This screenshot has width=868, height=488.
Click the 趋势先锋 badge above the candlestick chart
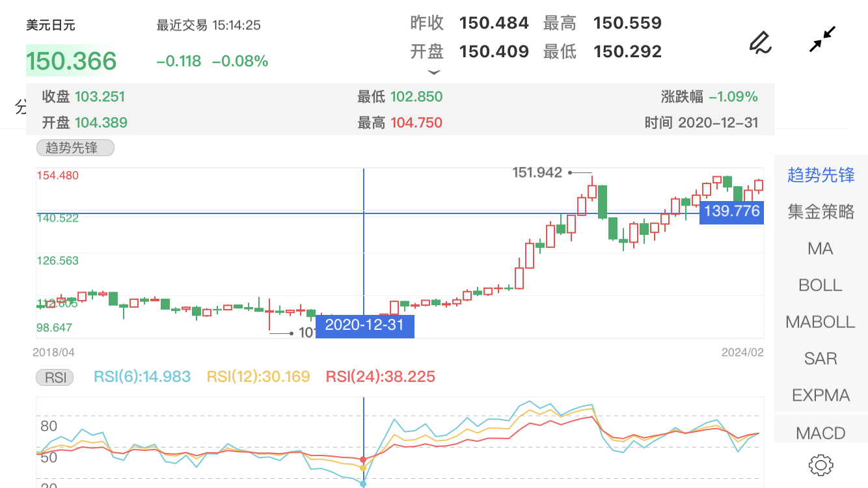pyautogui.click(x=75, y=148)
